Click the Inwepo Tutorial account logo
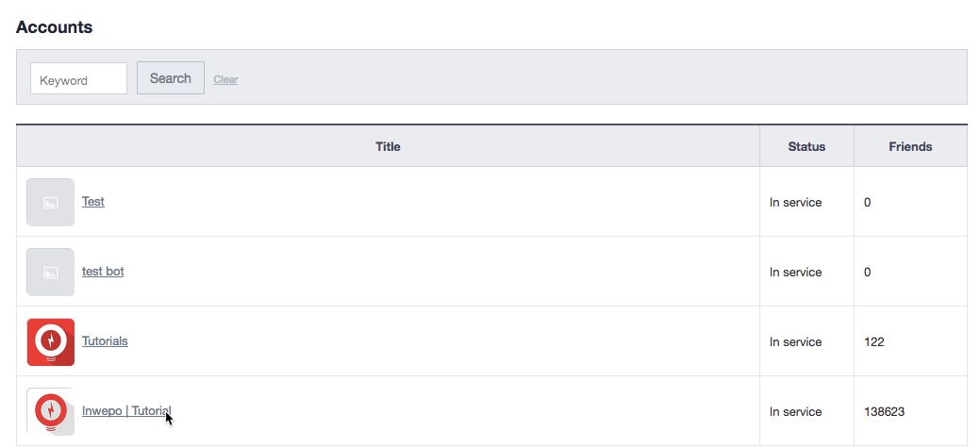 point(50,411)
